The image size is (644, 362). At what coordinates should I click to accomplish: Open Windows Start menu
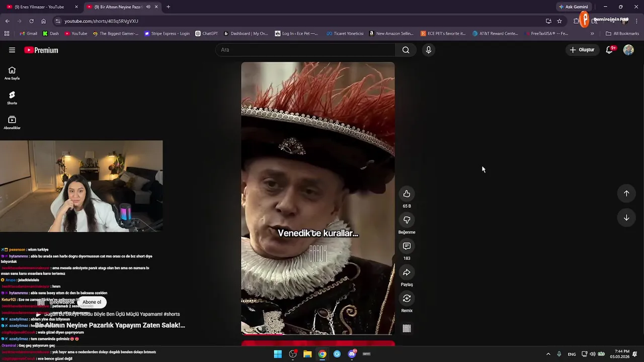click(278, 354)
